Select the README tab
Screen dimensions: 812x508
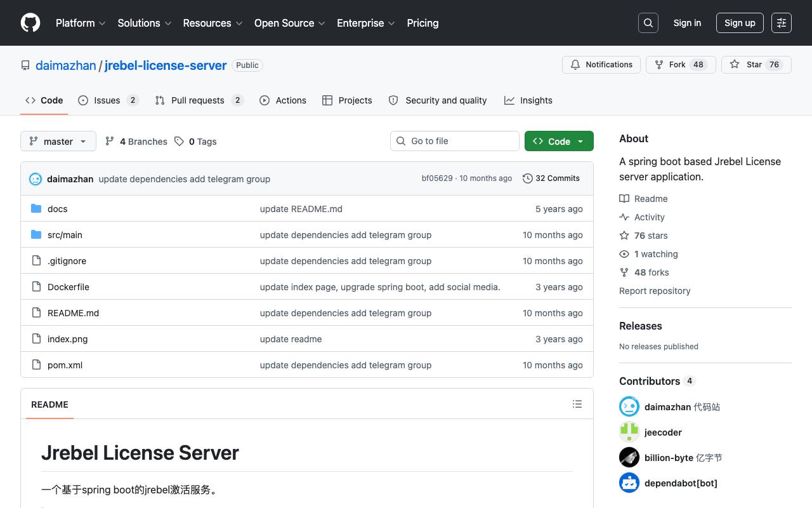49,404
